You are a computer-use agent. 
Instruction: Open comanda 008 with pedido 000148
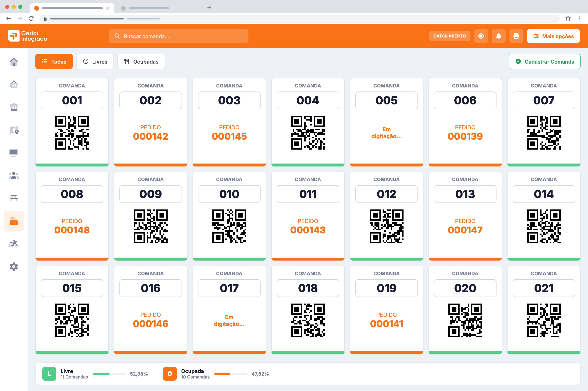(72, 216)
